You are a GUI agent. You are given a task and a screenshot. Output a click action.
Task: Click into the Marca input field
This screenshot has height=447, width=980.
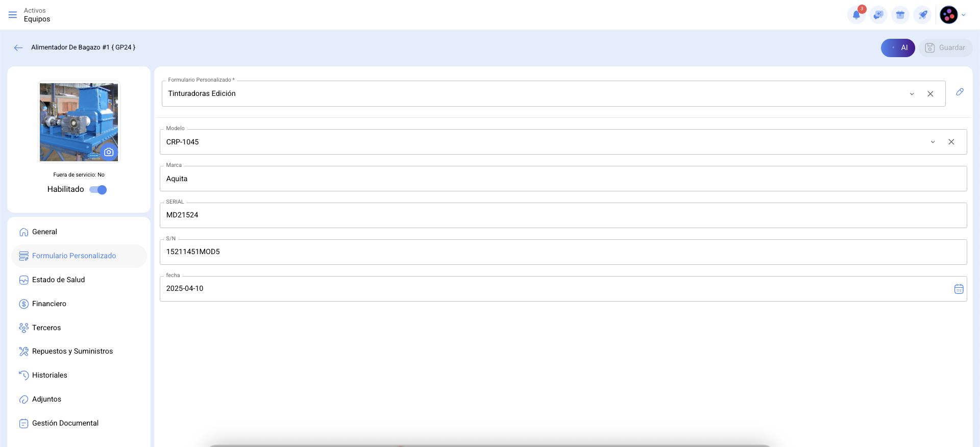click(561, 179)
